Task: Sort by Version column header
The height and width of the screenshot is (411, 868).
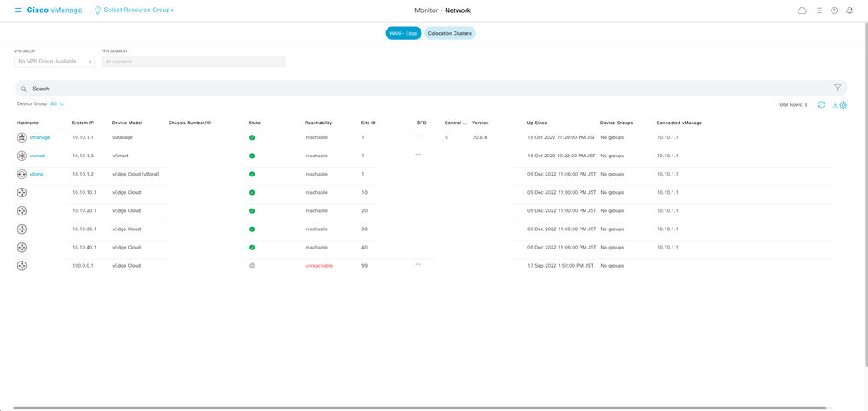Action: click(480, 123)
